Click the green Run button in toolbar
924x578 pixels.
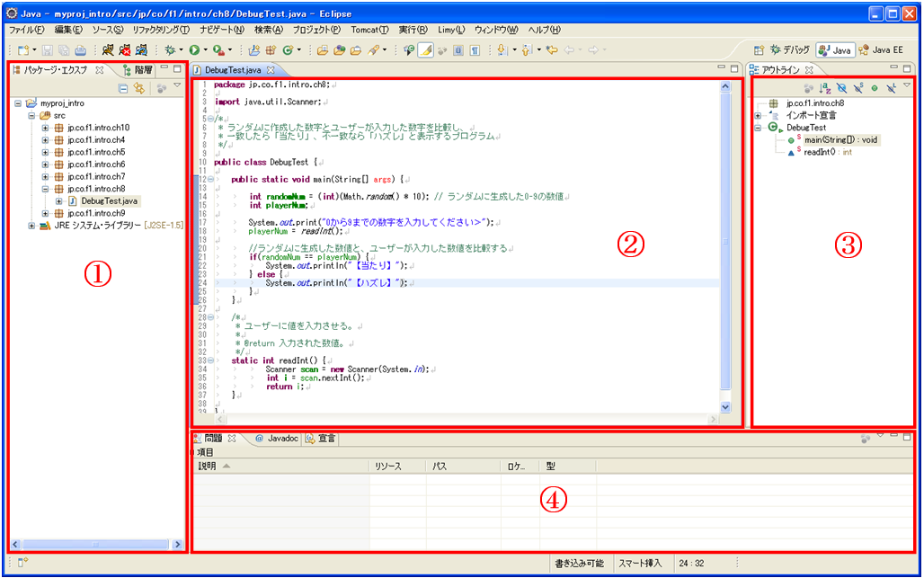click(194, 50)
